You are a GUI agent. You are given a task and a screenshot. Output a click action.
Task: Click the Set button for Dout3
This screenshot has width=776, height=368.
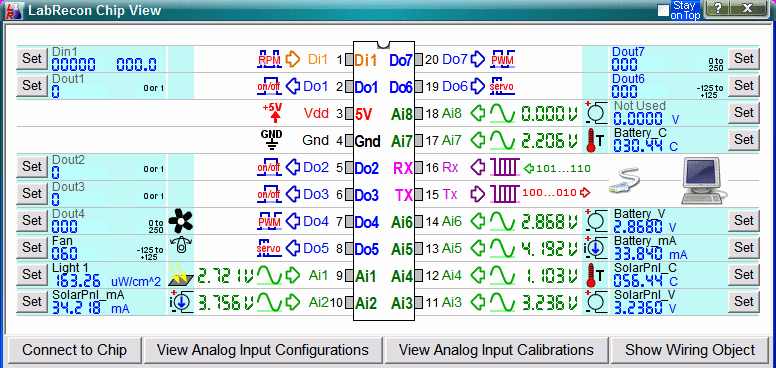click(32, 193)
